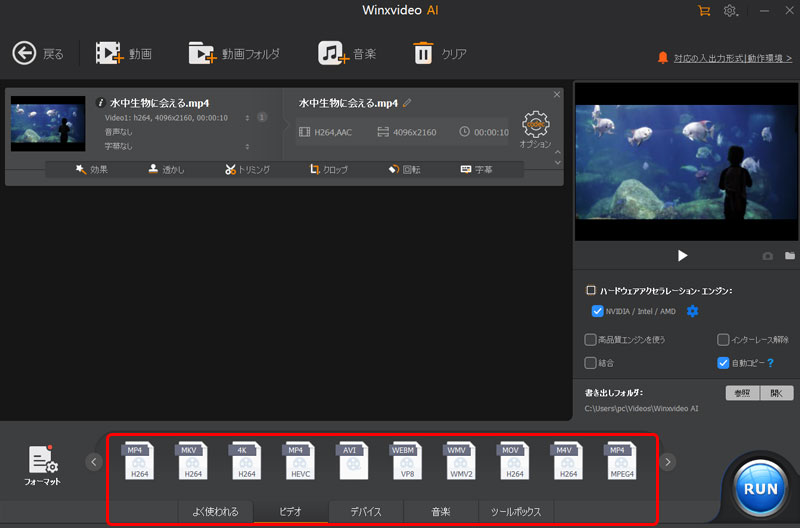This screenshot has width=800, height=528.
Task: Take a snapshot with the camera icon
Action: [768, 256]
